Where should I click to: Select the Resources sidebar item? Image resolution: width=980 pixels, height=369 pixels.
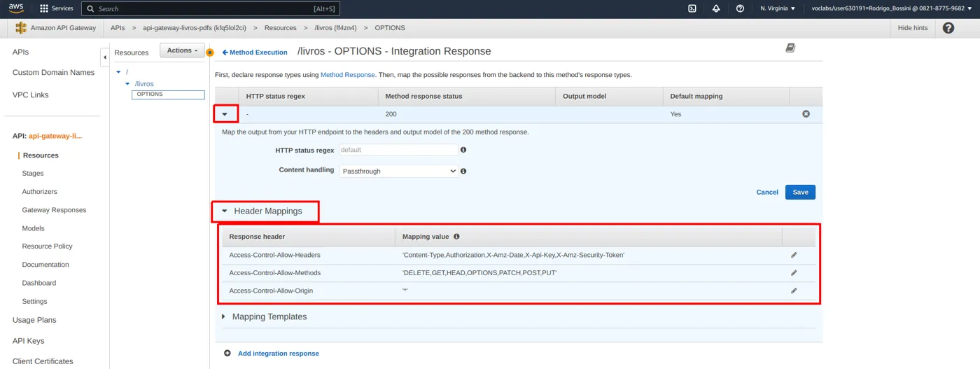(41, 155)
